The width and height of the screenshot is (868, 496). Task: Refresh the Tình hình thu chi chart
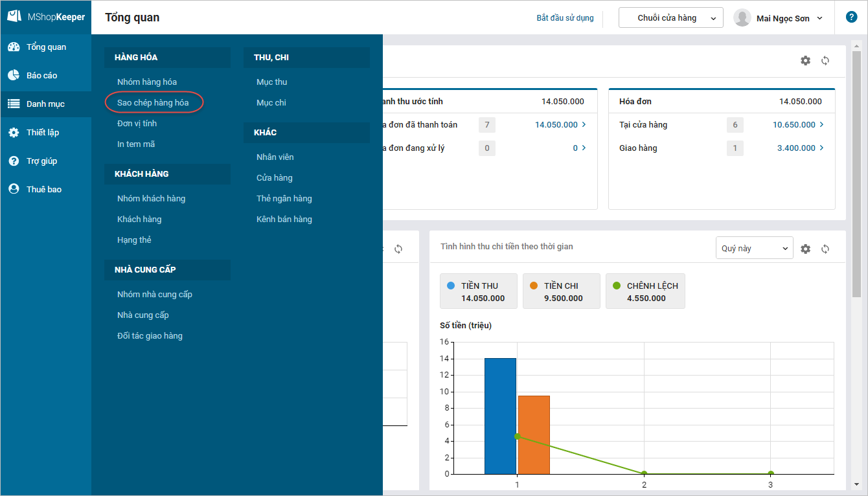825,249
